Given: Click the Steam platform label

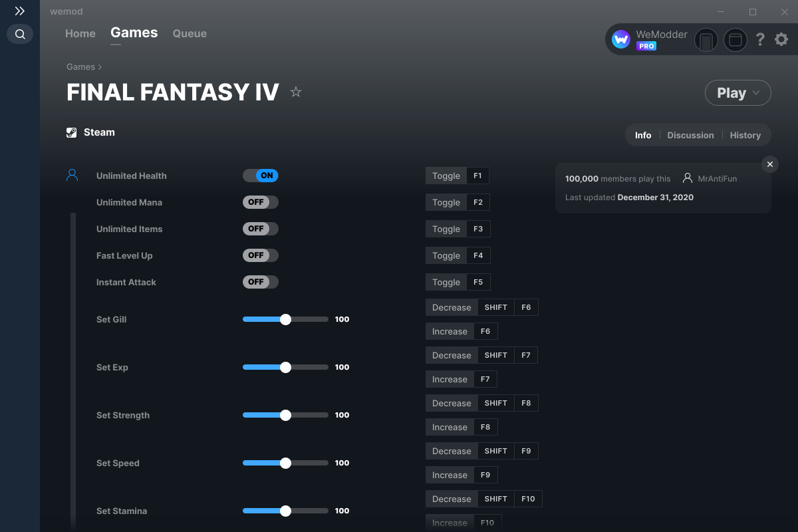Looking at the screenshot, I should 99,132.
